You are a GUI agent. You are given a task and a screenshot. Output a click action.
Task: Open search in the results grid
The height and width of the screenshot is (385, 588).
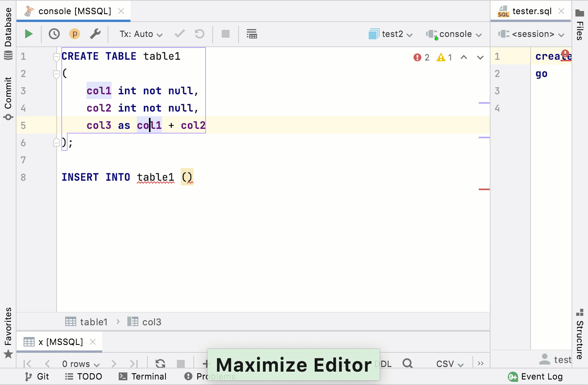408,364
